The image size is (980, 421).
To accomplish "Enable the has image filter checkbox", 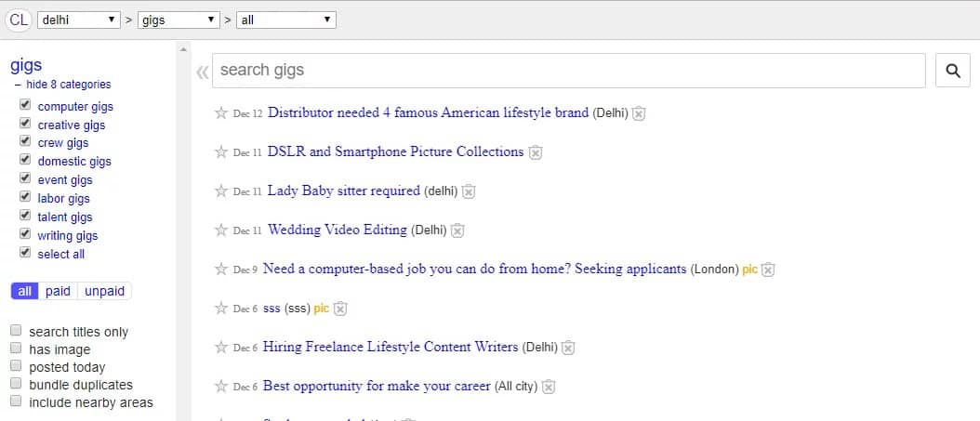I will coord(16,348).
